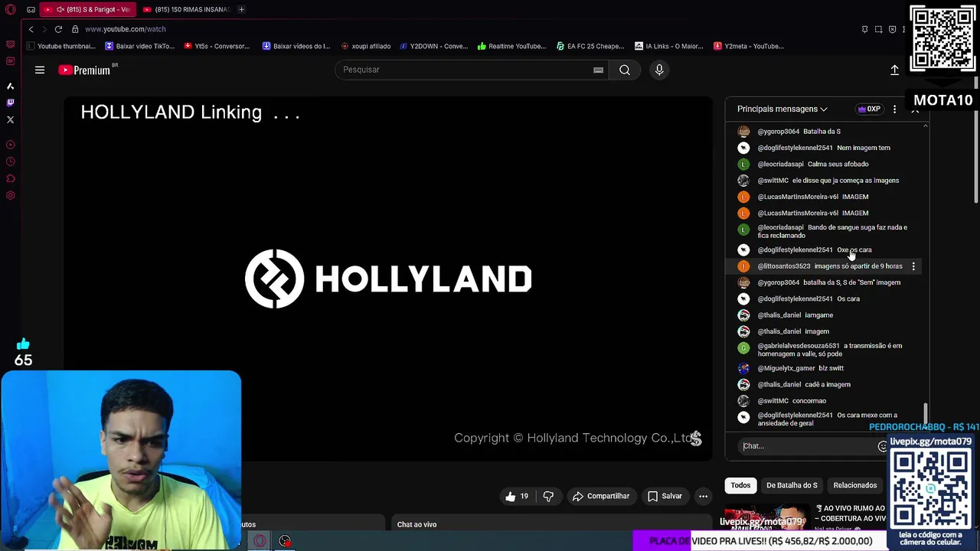Open the EA FC 25 Cheapest bookmark
The width and height of the screenshot is (980, 551).
point(590,46)
